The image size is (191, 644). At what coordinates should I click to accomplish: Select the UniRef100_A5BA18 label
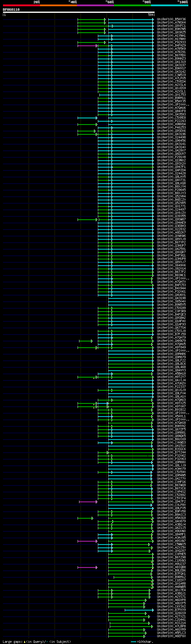click(x=171, y=373)
